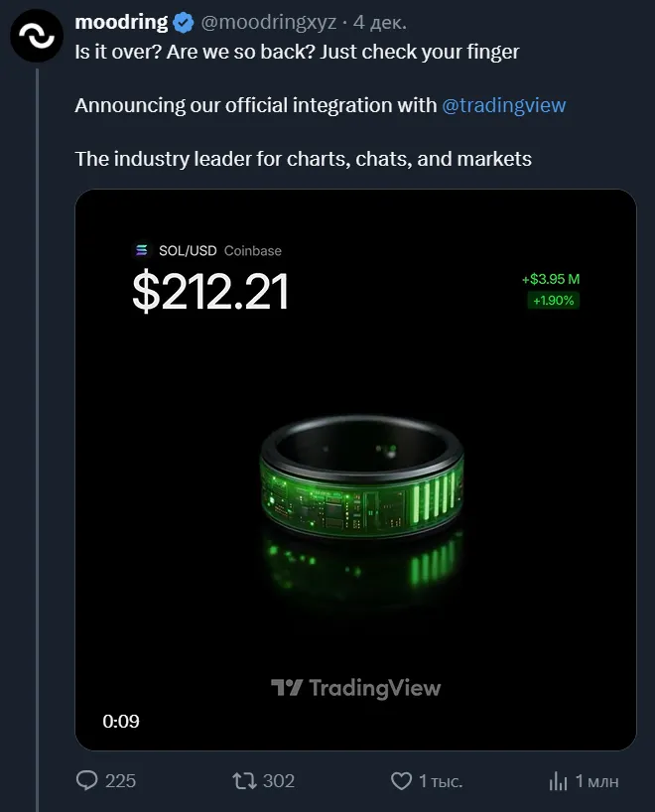655x812 pixels.
Task: Repost using the retweet arrows icon
Action: (x=243, y=781)
